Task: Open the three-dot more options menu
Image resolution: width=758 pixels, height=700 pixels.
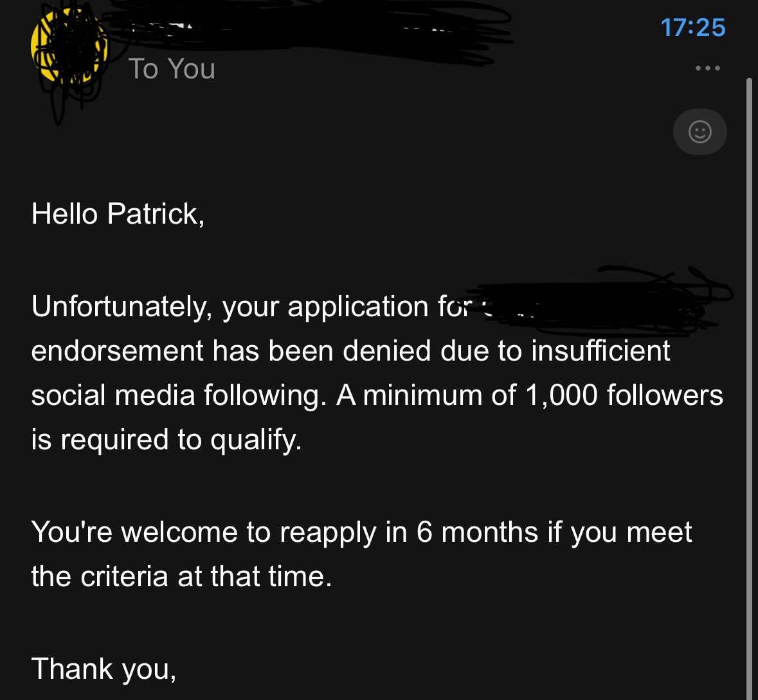Action: pos(707,68)
